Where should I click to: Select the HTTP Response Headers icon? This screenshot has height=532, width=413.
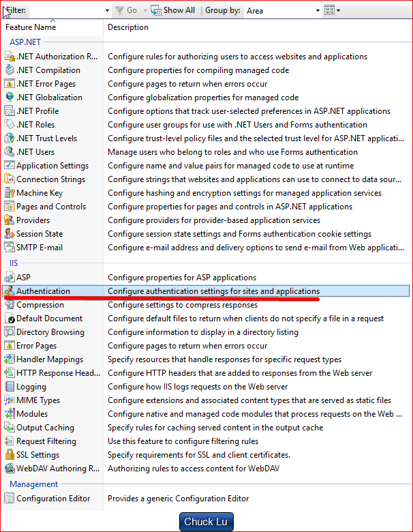(x=10, y=372)
